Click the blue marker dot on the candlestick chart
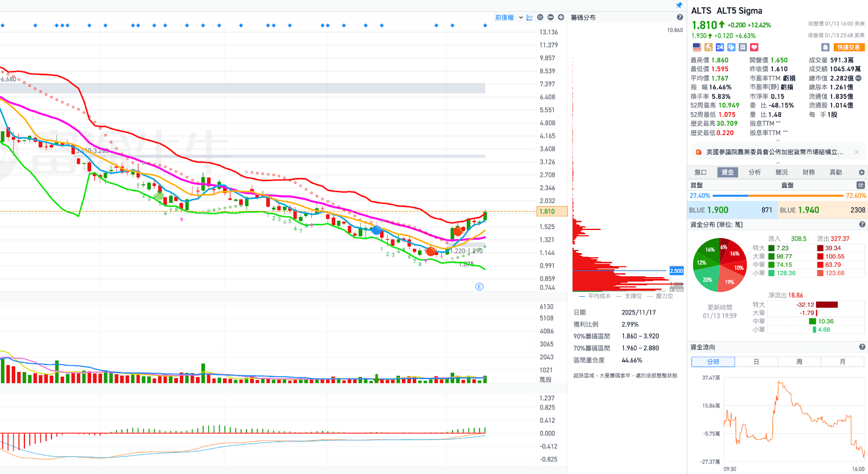Screen dimensions: 868x474 click(x=376, y=230)
